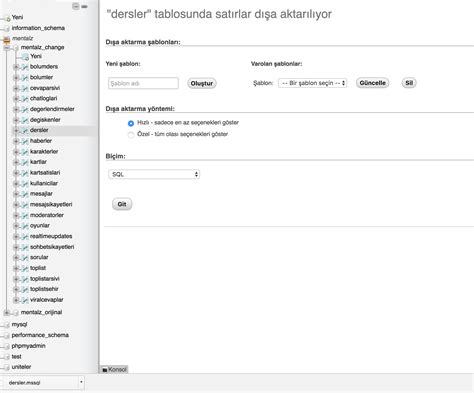Click the unlink from main panel icon
Screen dimensions: 474x393
85,6
